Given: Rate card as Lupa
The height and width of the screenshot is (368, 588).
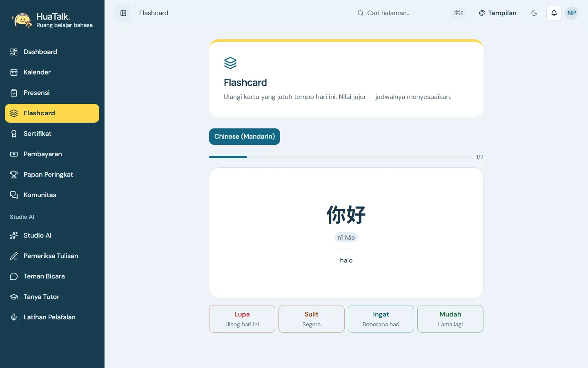Looking at the screenshot, I should 242,319.
